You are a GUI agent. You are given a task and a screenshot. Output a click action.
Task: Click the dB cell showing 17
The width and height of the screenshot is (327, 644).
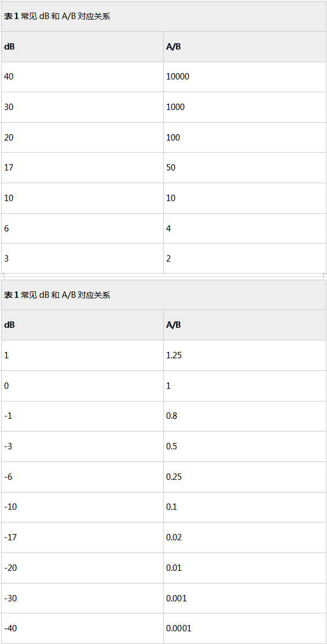click(x=82, y=168)
